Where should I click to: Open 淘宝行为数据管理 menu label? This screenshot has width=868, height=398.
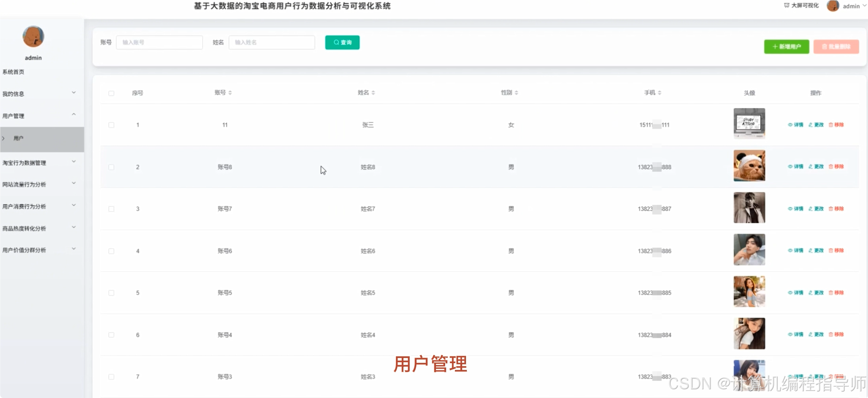(24, 163)
